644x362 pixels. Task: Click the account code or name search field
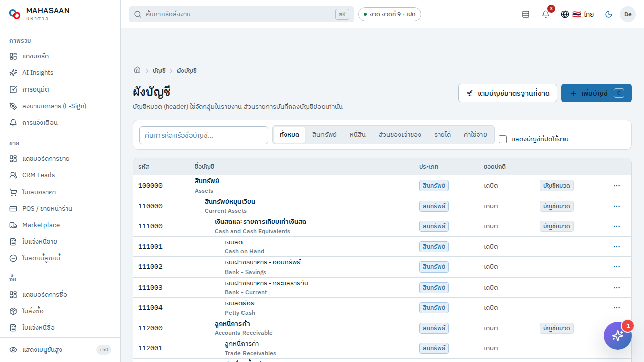(x=204, y=135)
